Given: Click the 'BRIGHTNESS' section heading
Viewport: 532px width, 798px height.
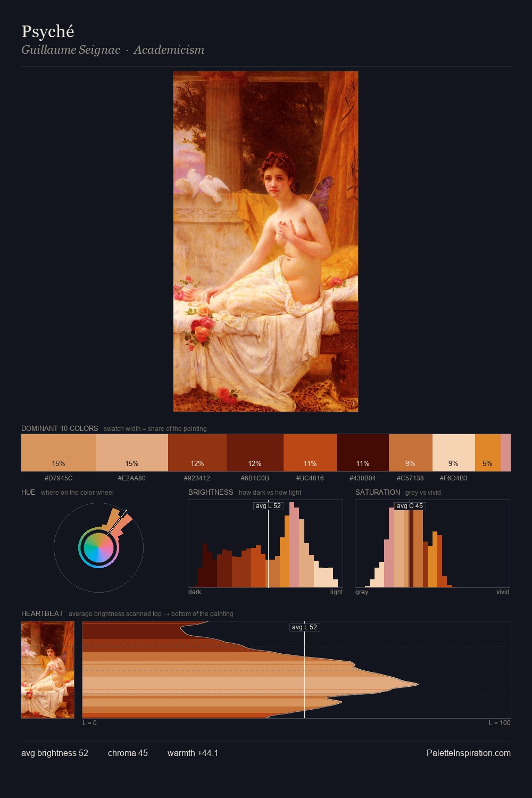Looking at the screenshot, I should pos(211,492).
